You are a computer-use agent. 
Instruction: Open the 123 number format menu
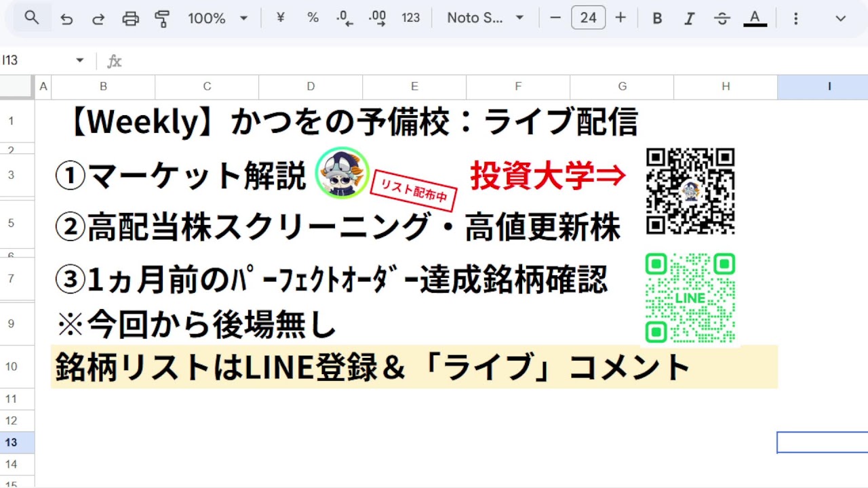click(x=410, y=18)
